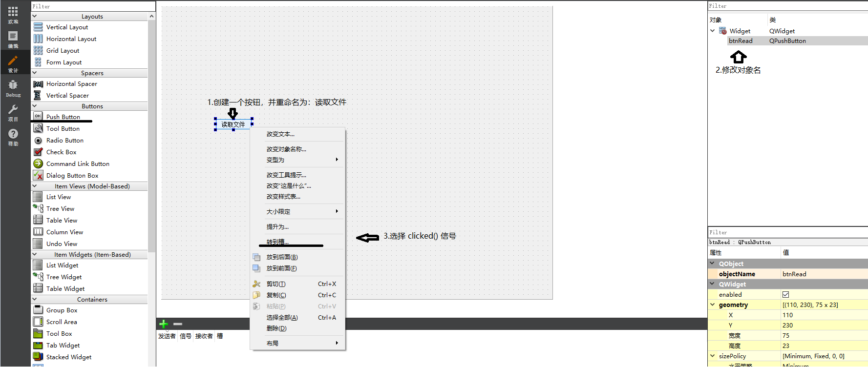Add a signal-slot connection with green plus
Image resolution: width=868 pixels, height=367 pixels.
point(164,324)
